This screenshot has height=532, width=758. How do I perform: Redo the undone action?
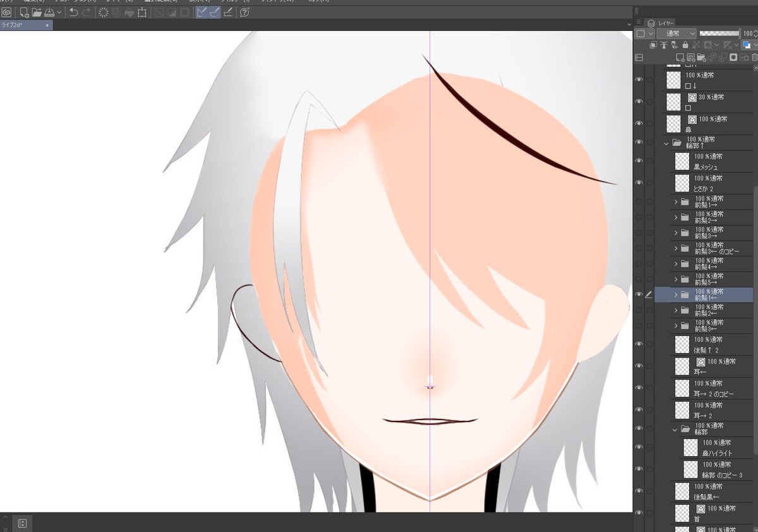tap(86, 13)
